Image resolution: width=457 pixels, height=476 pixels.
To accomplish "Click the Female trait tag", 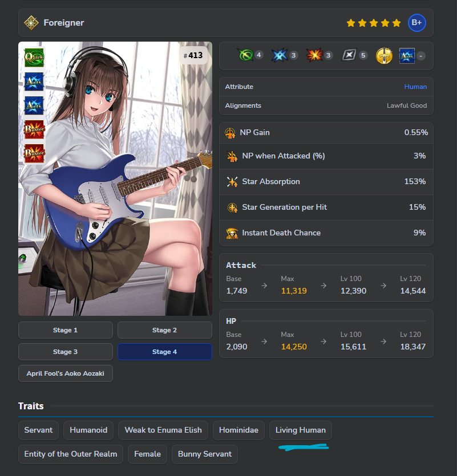I will 147,454.
